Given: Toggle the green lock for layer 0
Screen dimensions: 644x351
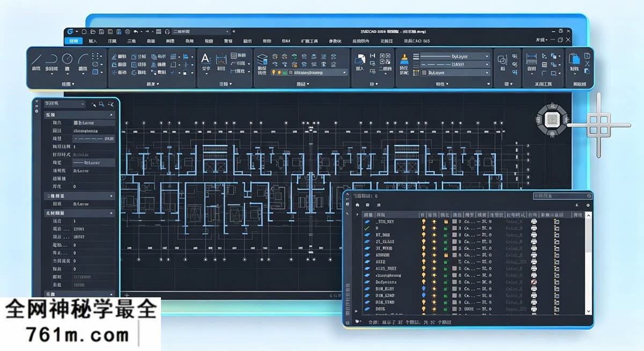Looking at the screenshot, I should pyautogui.click(x=446, y=228).
